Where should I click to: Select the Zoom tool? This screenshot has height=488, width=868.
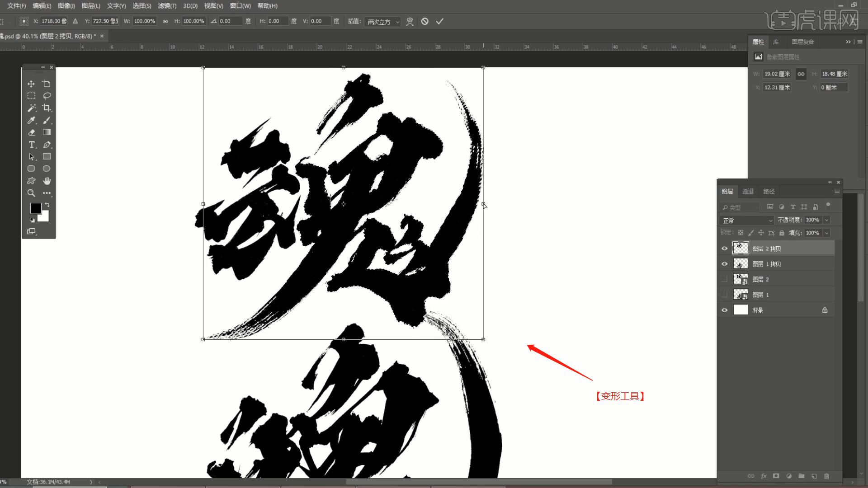pyautogui.click(x=31, y=193)
